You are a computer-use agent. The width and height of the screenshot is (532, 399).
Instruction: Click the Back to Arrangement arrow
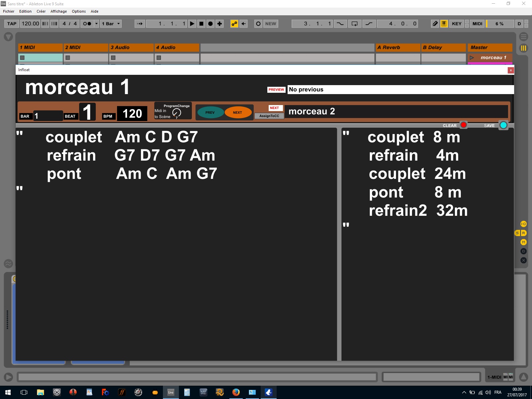pos(244,24)
